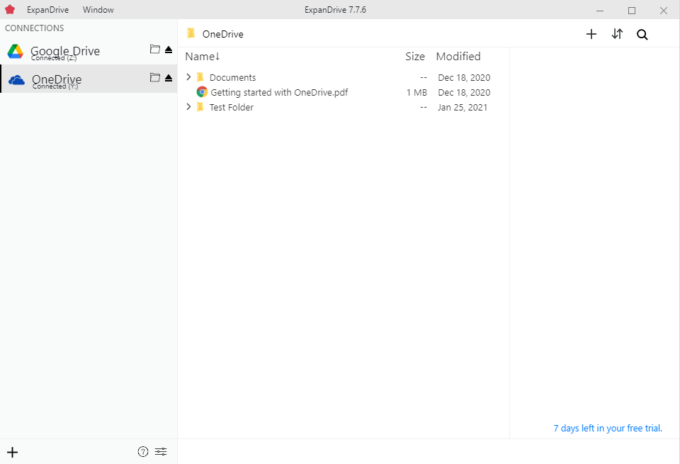Sort files by Name column
Viewport: 680px width, 464px height.
[x=203, y=56]
